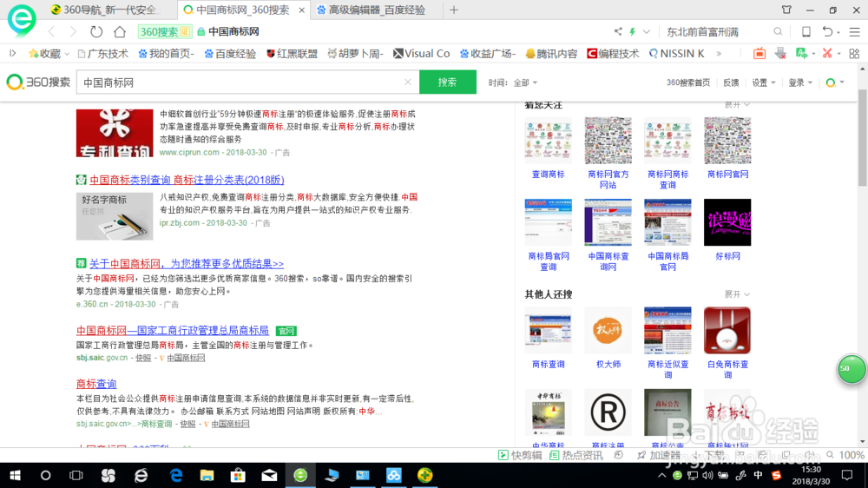
Task: Switch to the 高级编辑器_百度经验 tab
Action: (x=377, y=10)
